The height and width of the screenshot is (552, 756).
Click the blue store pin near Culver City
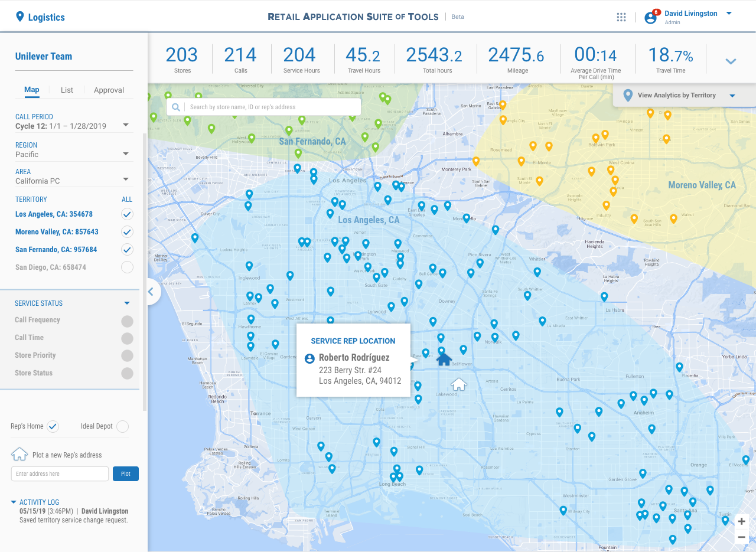(195, 238)
